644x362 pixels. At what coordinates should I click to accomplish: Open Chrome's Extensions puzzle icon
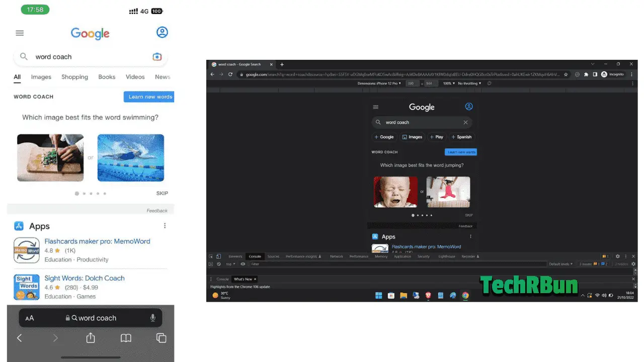586,74
